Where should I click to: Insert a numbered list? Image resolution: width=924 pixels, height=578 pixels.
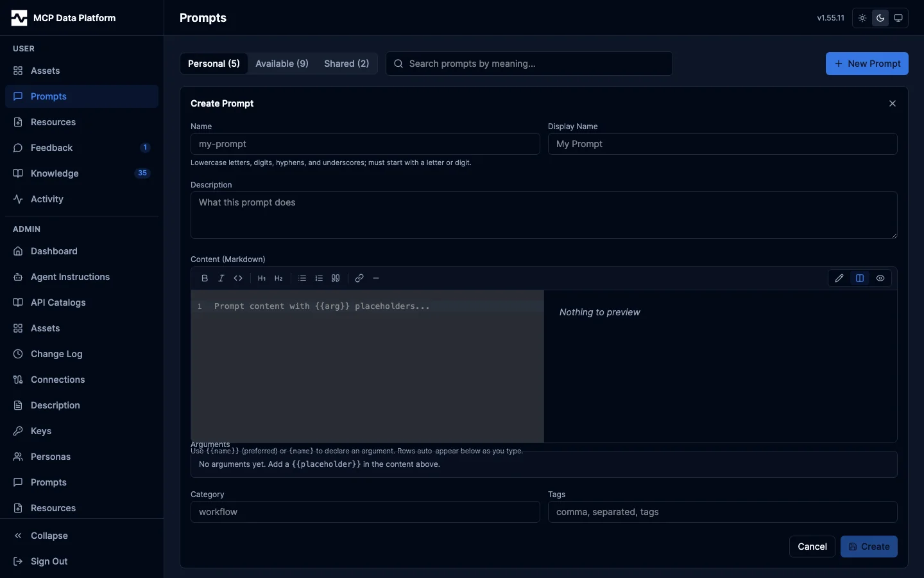point(319,278)
